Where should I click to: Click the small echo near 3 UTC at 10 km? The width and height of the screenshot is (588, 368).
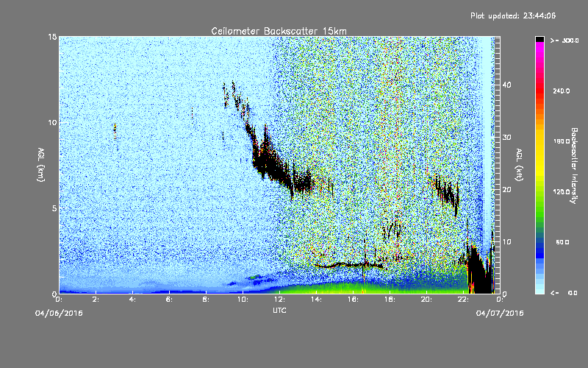(115, 131)
